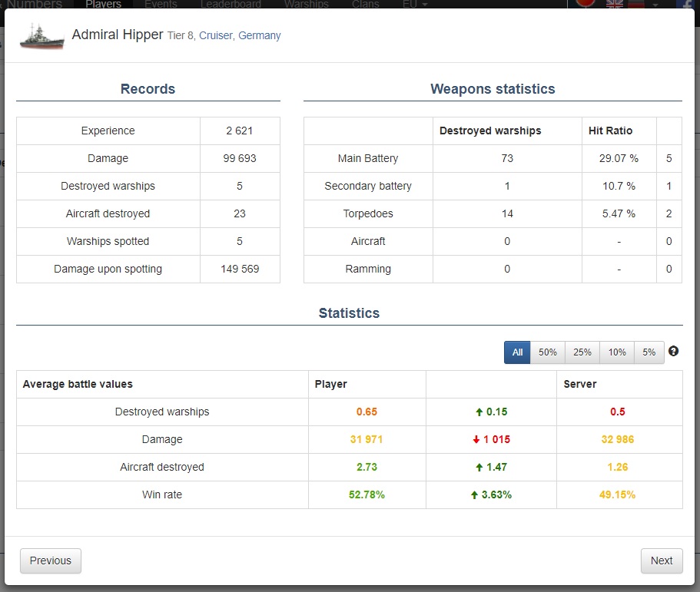Go to the Next ship
Viewport: 700px width, 592px height.
[x=662, y=561]
